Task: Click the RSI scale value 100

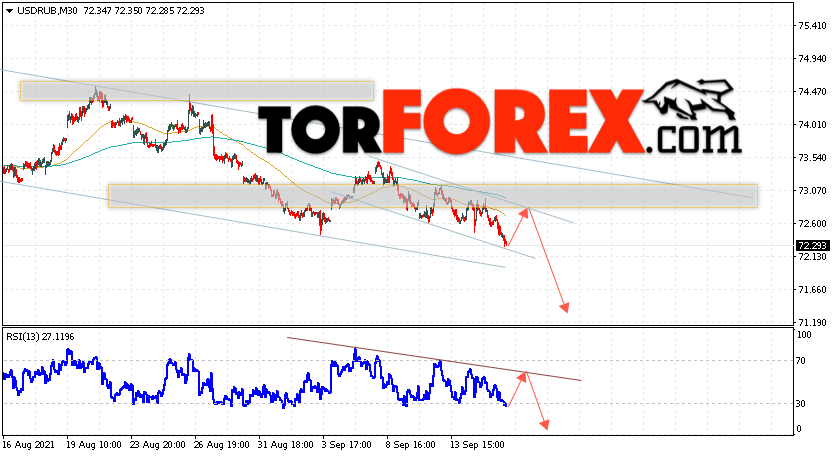Action: (x=804, y=335)
